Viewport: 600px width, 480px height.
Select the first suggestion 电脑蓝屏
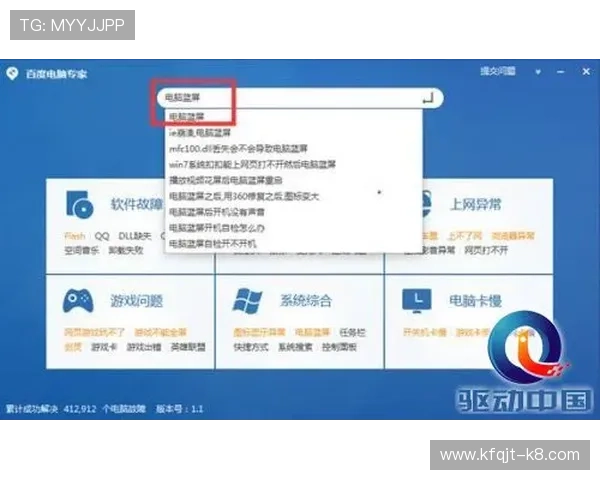coord(186,116)
